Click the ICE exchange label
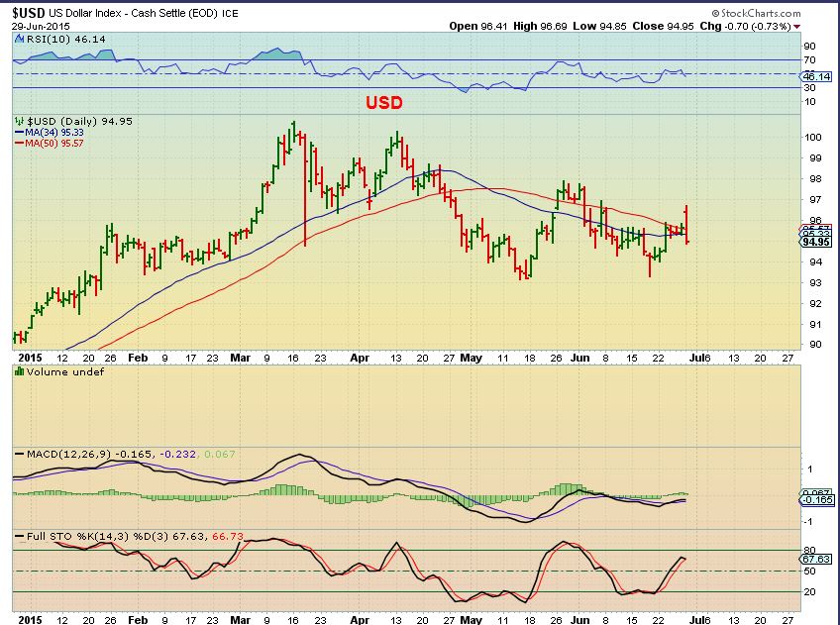The image size is (840, 625). [230, 14]
